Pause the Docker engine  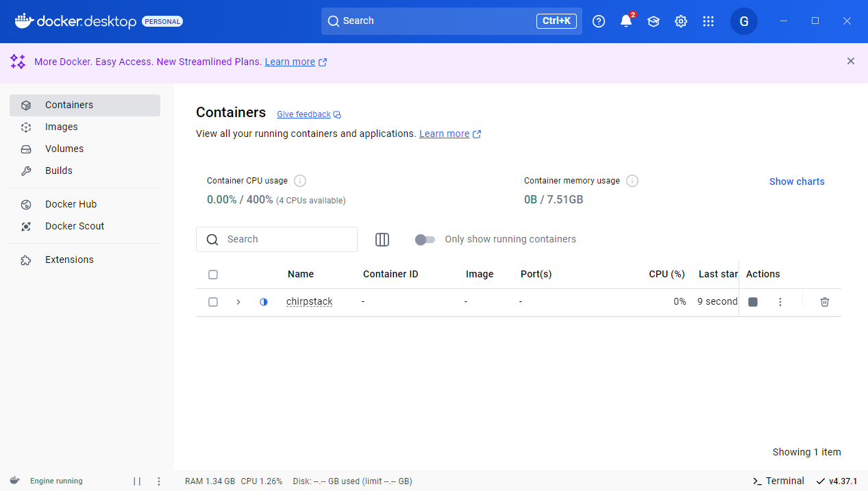(x=137, y=481)
